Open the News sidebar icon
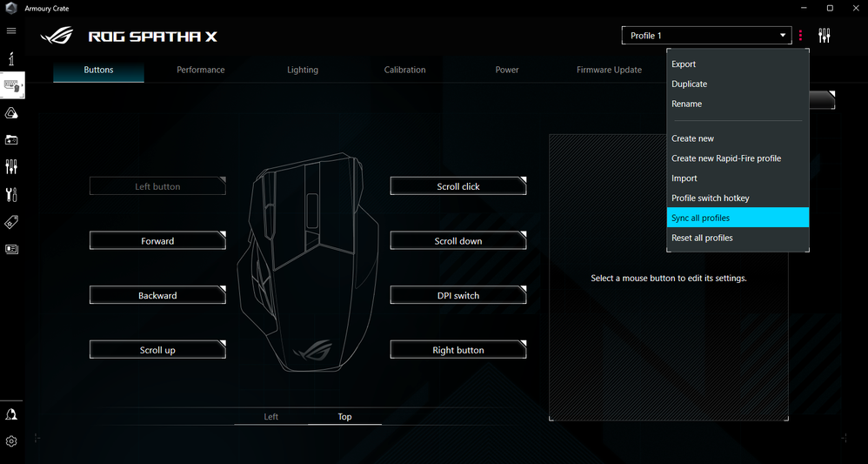The image size is (868, 464). [x=11, y=249]
